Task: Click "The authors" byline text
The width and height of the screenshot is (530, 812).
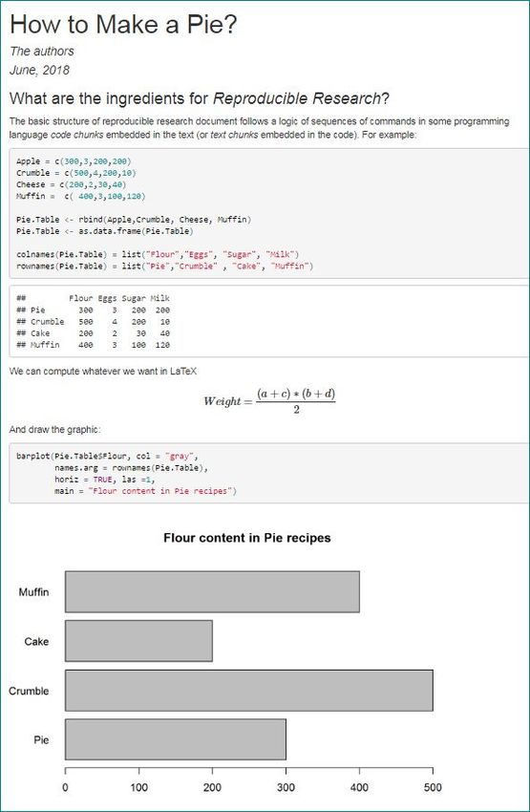Action: click(x=41, y=52)
